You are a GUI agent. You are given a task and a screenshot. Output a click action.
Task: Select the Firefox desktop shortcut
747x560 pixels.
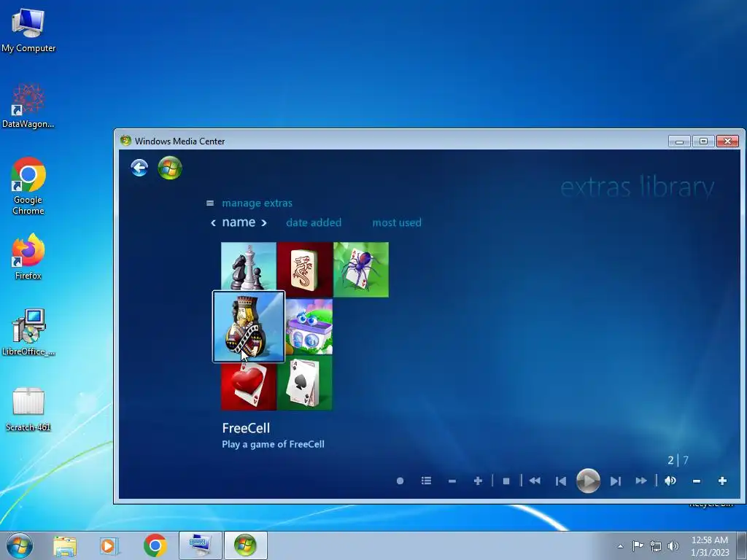pyautogui.click(x=28, y=257)
